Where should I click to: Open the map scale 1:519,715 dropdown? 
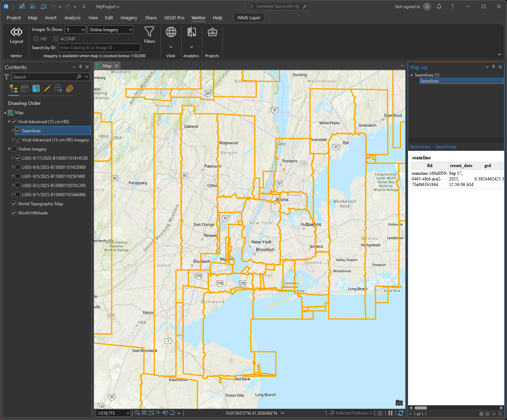pos(128,413)
